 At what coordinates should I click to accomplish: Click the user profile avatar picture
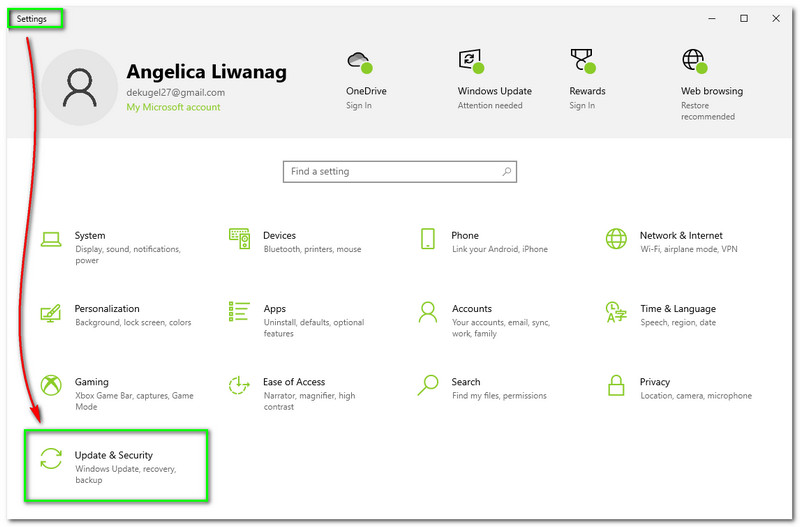point(80,88)
